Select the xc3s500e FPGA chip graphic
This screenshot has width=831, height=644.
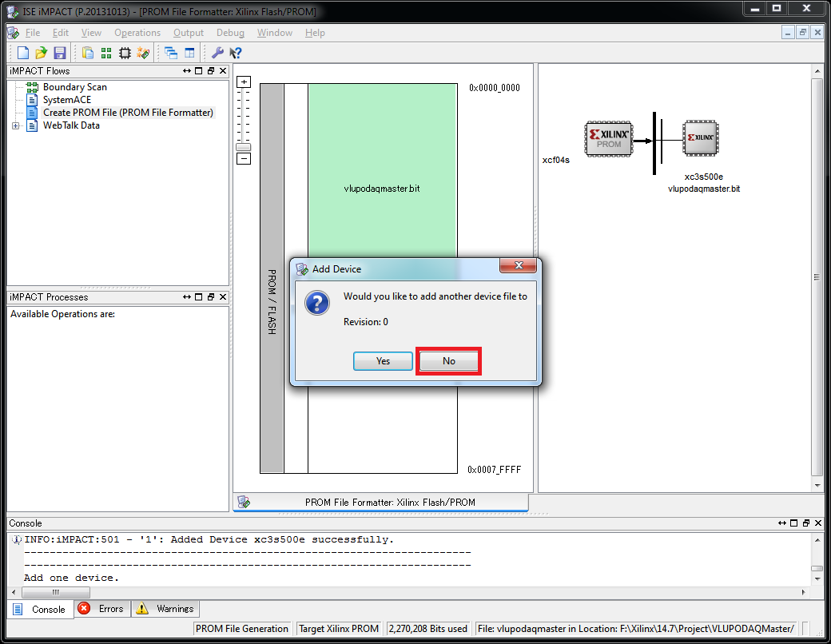click(x=700, y=138)
